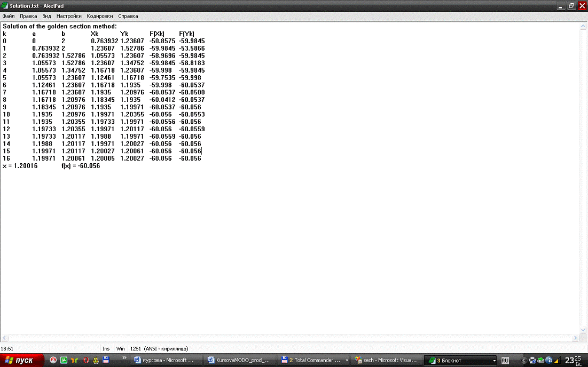Open the Справка menu
Viewport: 588px width, 367px height.
(128, 16)
